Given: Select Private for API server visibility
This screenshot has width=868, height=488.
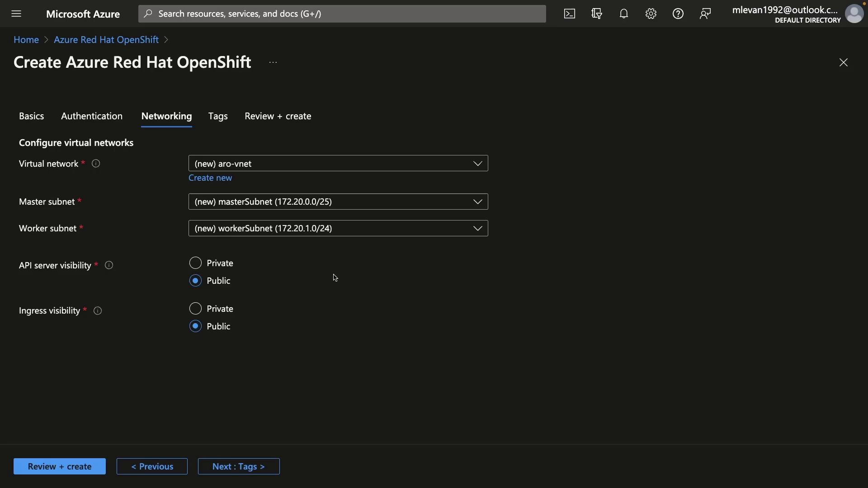Looking at the screenshot, I should click(x=195, y=263).
